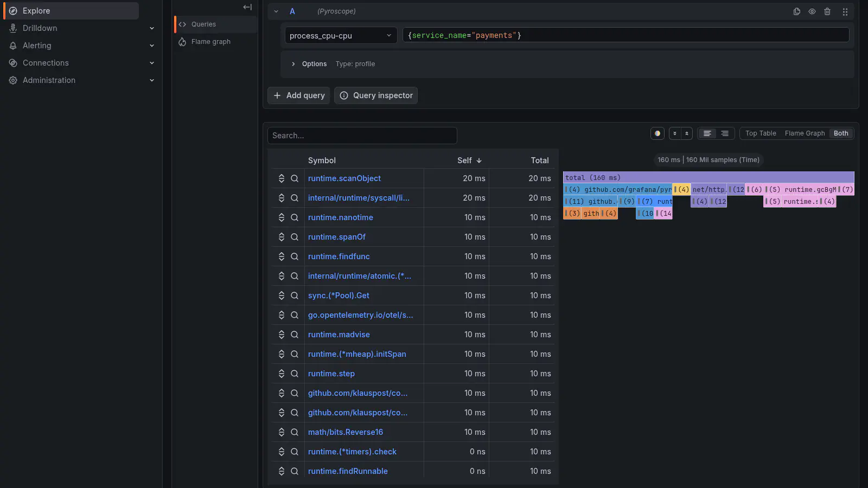Search icon for go.opentelemetry.io/otel row
This screenshot has width=868, height=488.
point(295,315)
